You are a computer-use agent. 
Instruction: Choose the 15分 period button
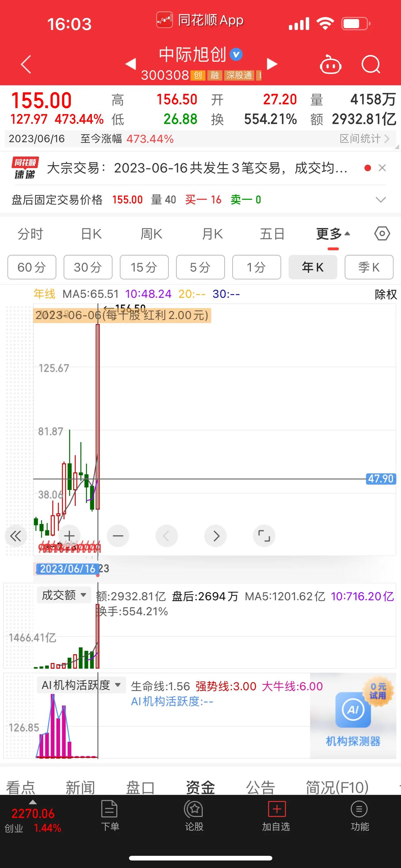point(144,267)
